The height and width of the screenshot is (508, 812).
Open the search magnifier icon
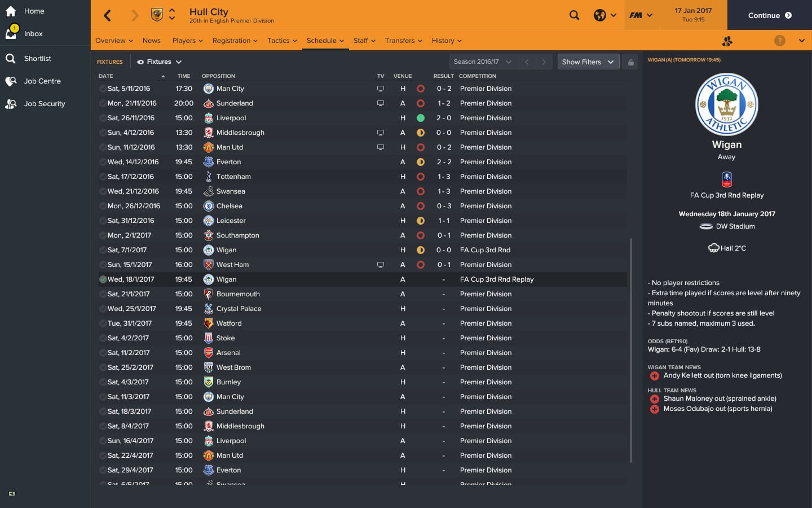point(574,15)
